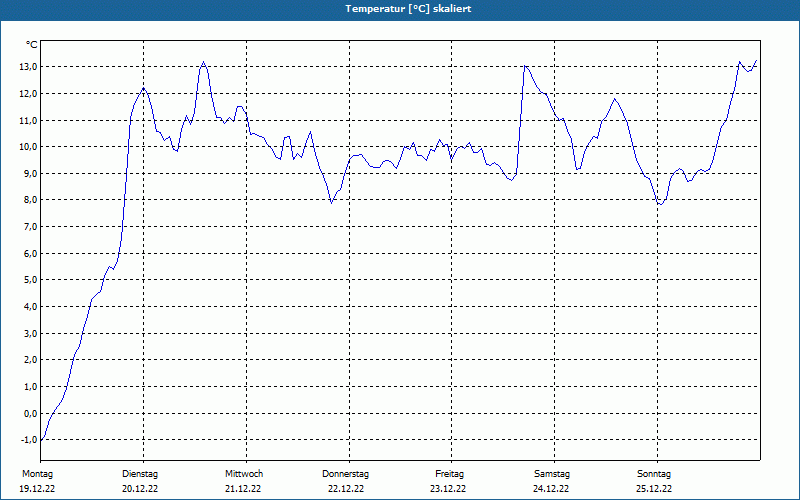This screenshot has width=800, height=500.
Task: Click the 'Temperatur [°C] skaliert' title bar
Action: [400, 9]
